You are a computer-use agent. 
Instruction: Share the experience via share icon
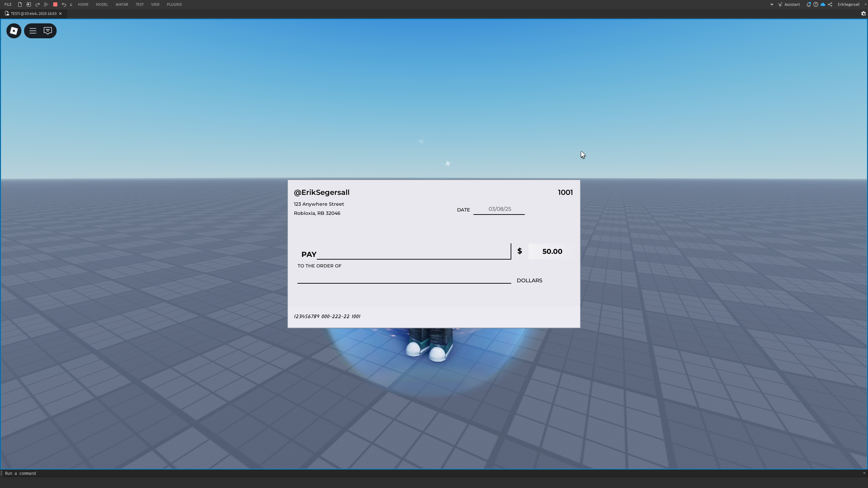tap(831, 4)
